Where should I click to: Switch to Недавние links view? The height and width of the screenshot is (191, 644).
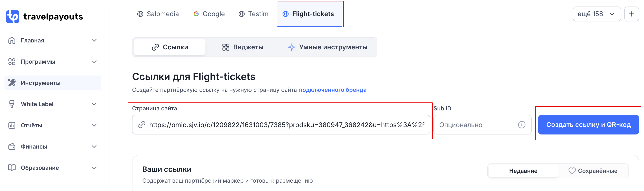523,171
